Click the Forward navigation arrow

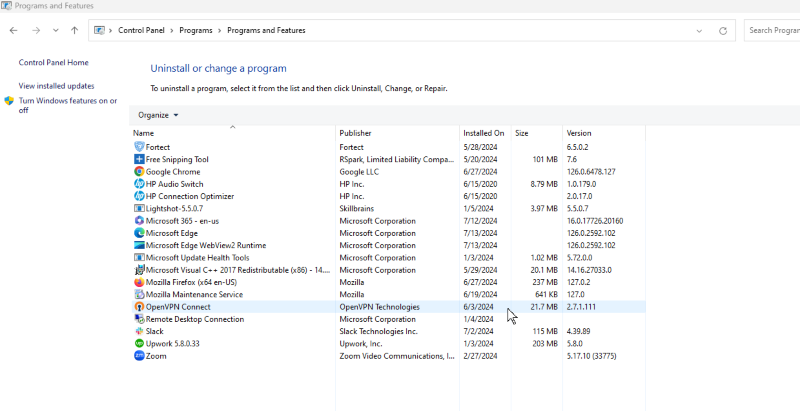click(36, 31)
